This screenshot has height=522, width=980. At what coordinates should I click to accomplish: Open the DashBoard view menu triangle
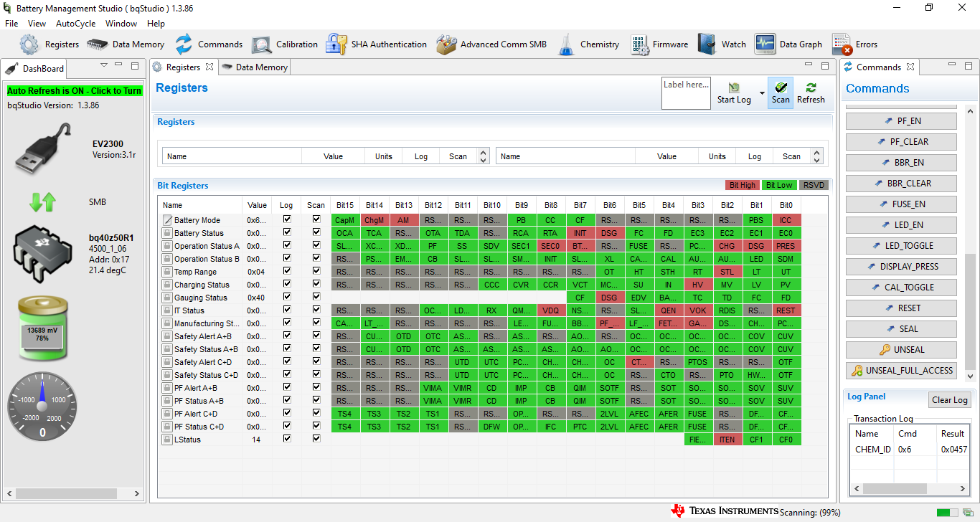(104, 65)
